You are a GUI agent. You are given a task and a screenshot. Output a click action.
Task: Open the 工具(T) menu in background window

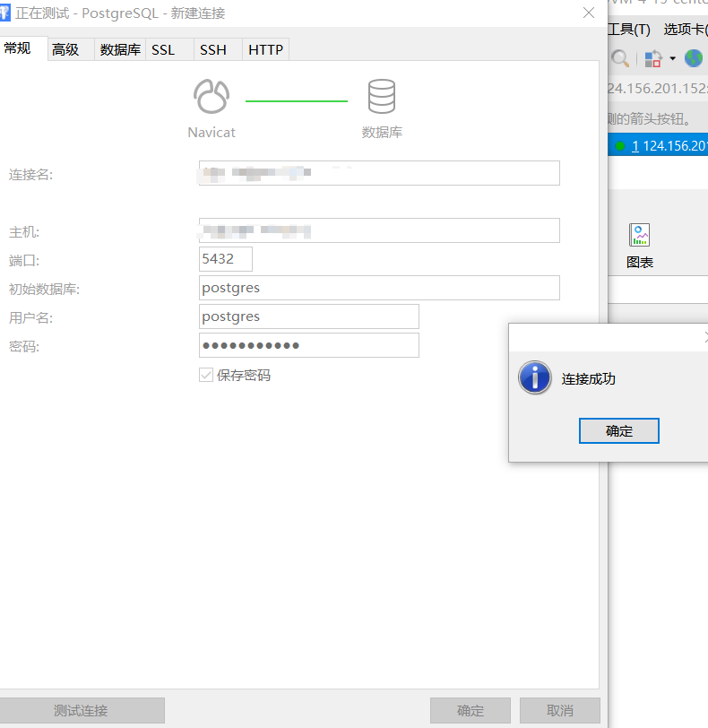[629, 30]
